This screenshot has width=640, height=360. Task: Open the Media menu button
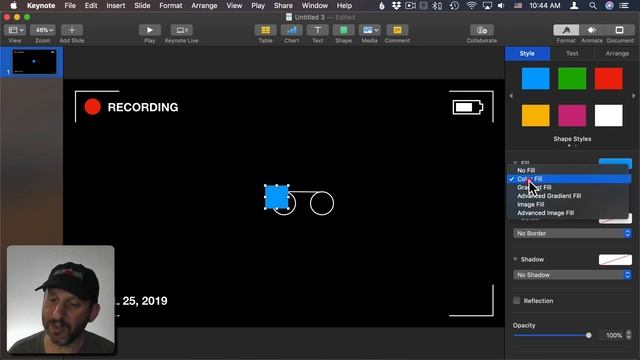tap(369, 30)
